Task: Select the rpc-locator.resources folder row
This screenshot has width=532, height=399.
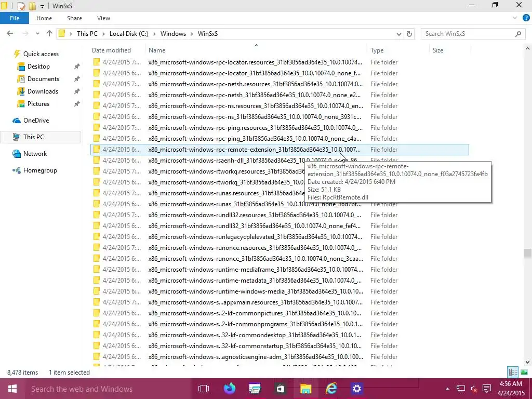Action: [280, 62]
